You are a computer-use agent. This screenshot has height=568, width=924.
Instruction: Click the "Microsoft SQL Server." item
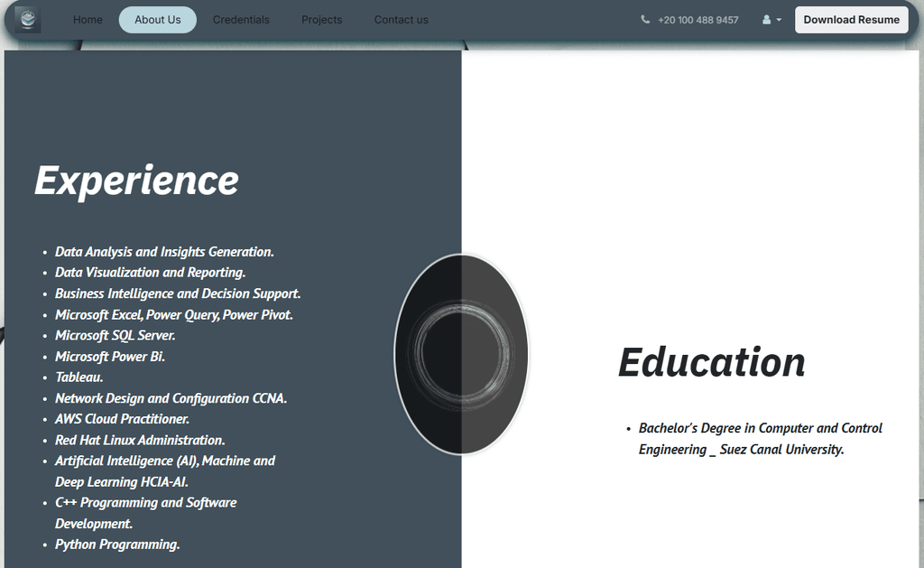115,336
